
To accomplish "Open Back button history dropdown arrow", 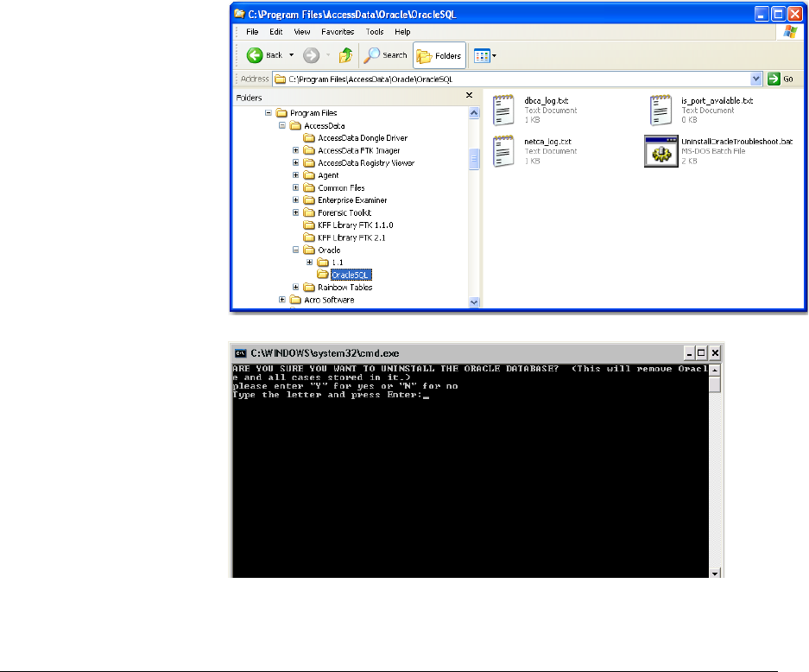I will pyautogui.click(x=292, y=55).
